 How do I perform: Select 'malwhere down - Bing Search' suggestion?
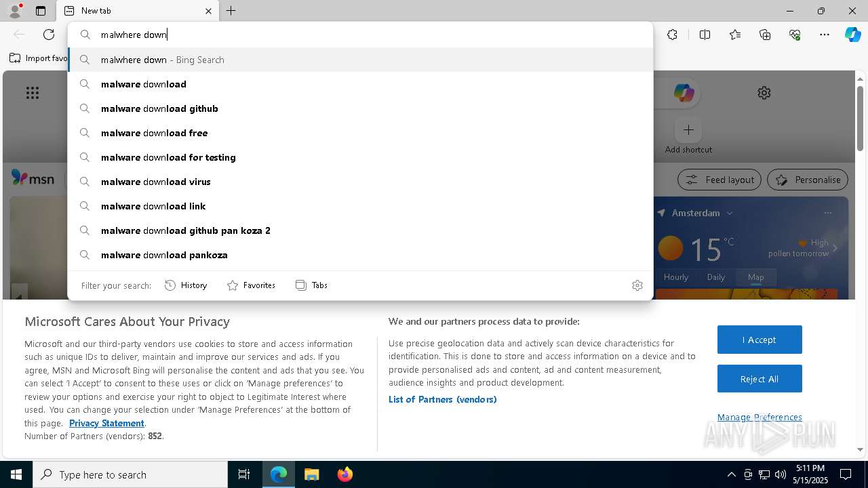click(360, 60)
